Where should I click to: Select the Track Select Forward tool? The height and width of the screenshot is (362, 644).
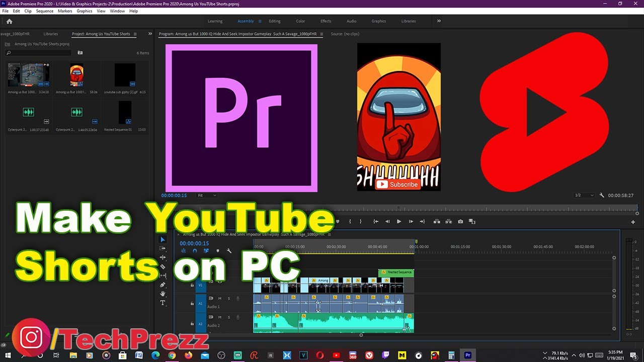point(163,248)
